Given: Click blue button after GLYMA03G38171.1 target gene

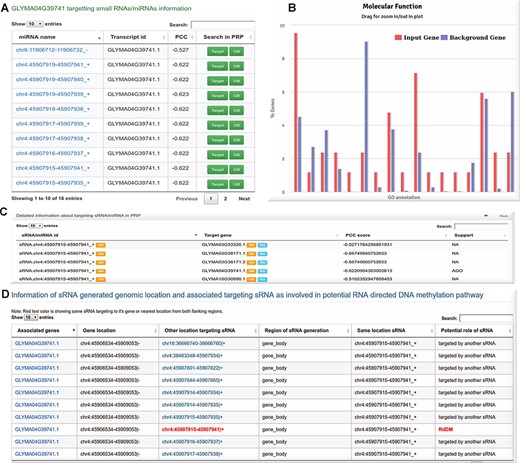Looking at the screenshot, I should 262,254.
